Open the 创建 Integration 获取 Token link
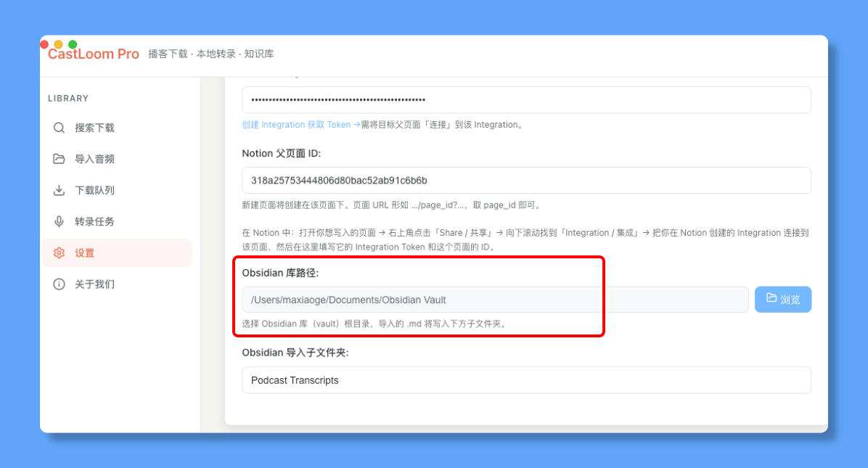Viewport: 868px width, 468px height. [x=300, y=125]
